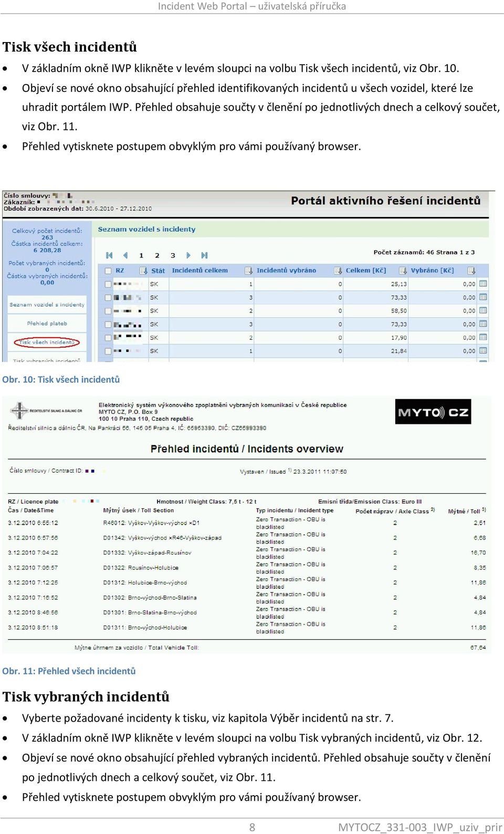Open detail icon for row with 21,84
504x834 pixels.
(x=483, y=350)
